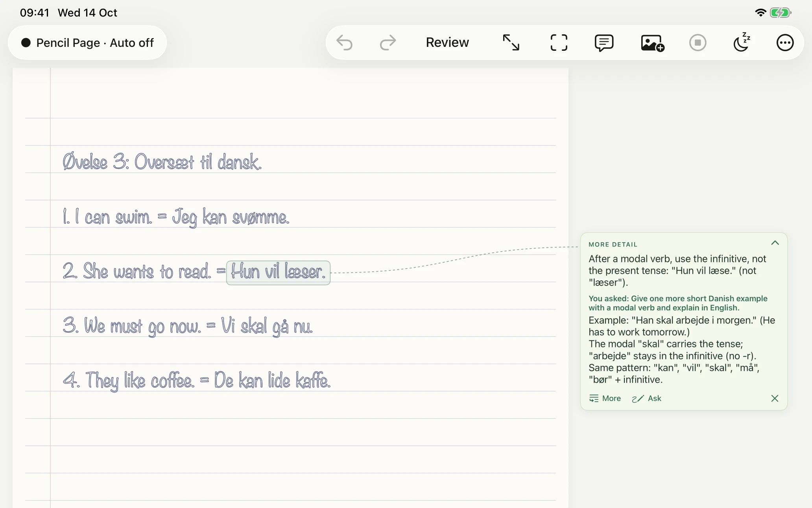The image size is (812, 508).
Task: Open the Review mode
Action: pos(447,43)
